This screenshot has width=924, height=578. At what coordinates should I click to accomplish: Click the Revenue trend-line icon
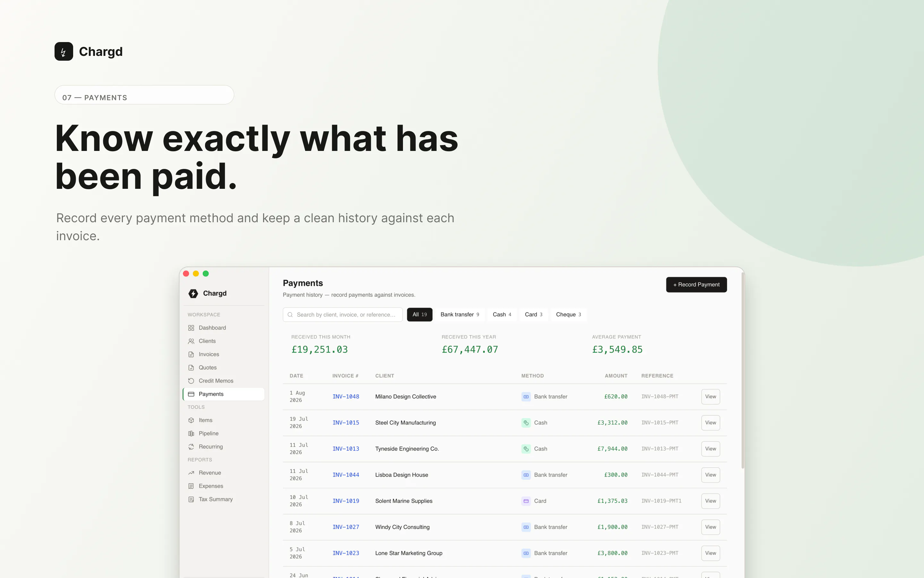191,473
